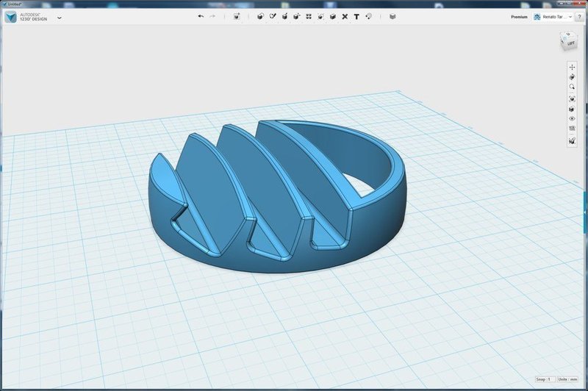Image resolution: width=588 pixels, height=391 pixels.
Task: Open the Combine solid-cube tool
Action: [x=333, y=16]
